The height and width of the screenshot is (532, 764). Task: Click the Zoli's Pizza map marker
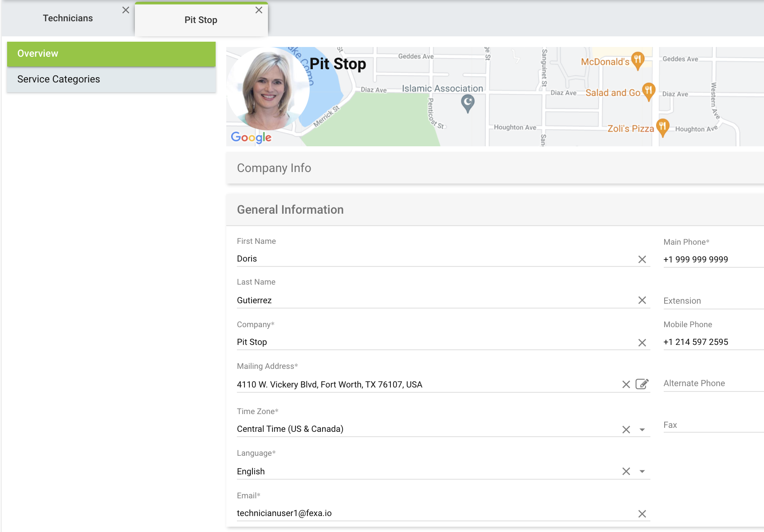662,127
